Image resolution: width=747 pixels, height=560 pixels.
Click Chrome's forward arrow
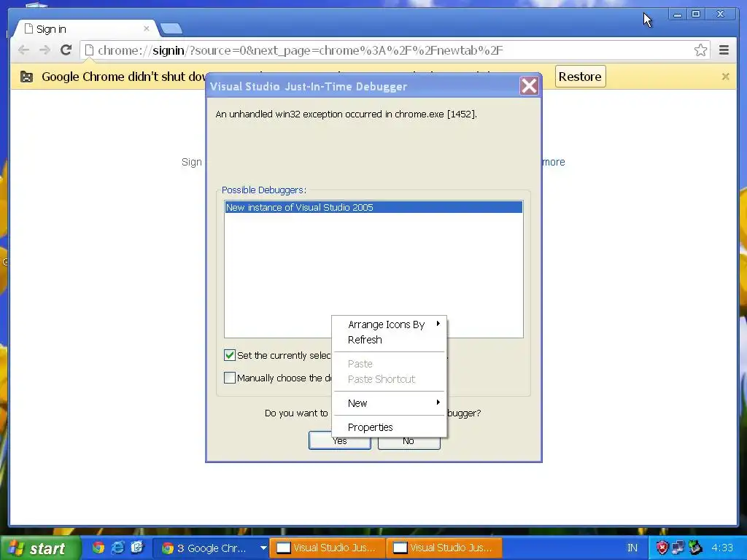pyautogui.click(x=44, y=50)
